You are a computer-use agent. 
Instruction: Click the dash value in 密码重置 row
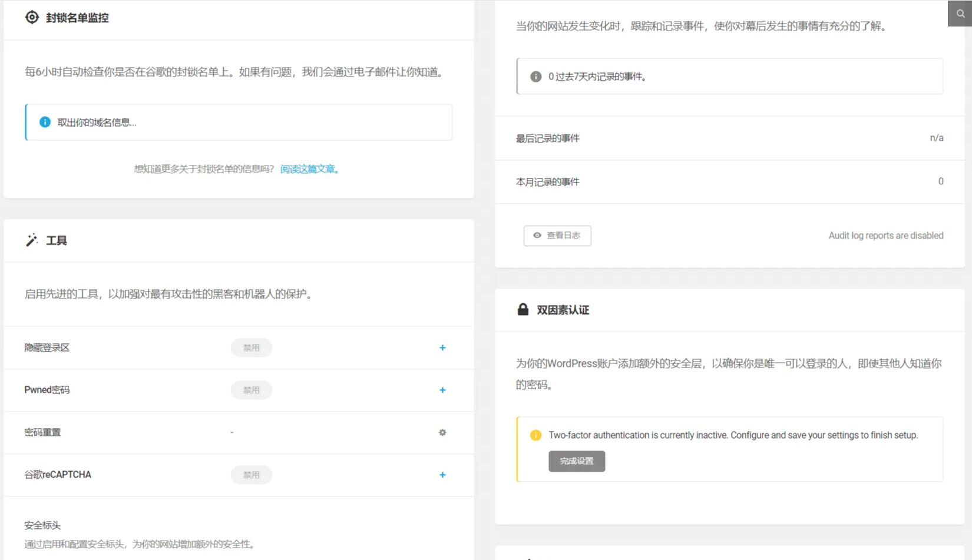point(232,432)
